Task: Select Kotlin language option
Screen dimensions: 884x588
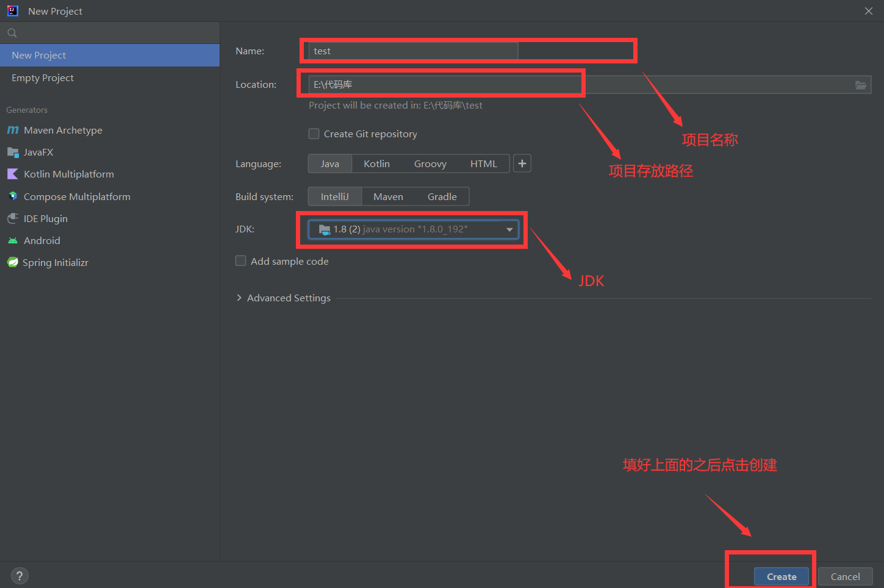Action: coord(376,163)
